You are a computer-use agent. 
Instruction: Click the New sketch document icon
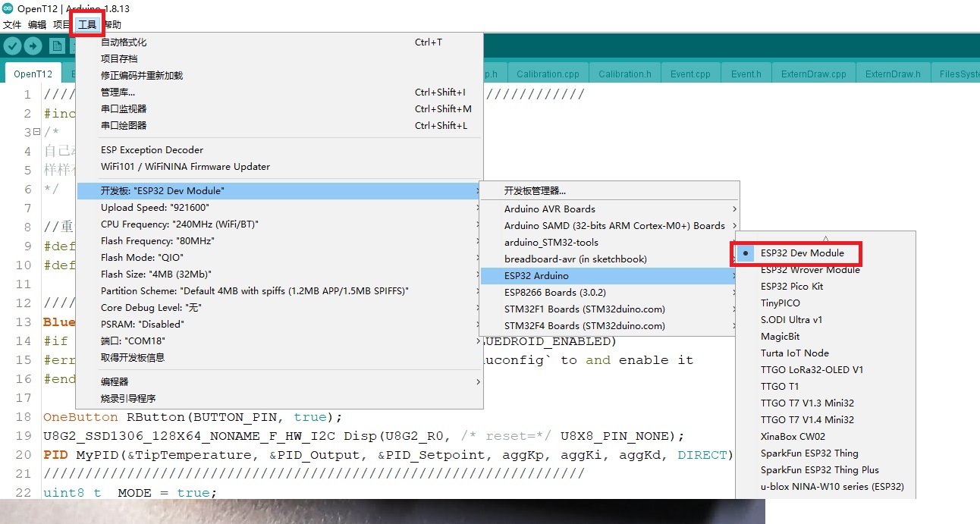point(56,45)
